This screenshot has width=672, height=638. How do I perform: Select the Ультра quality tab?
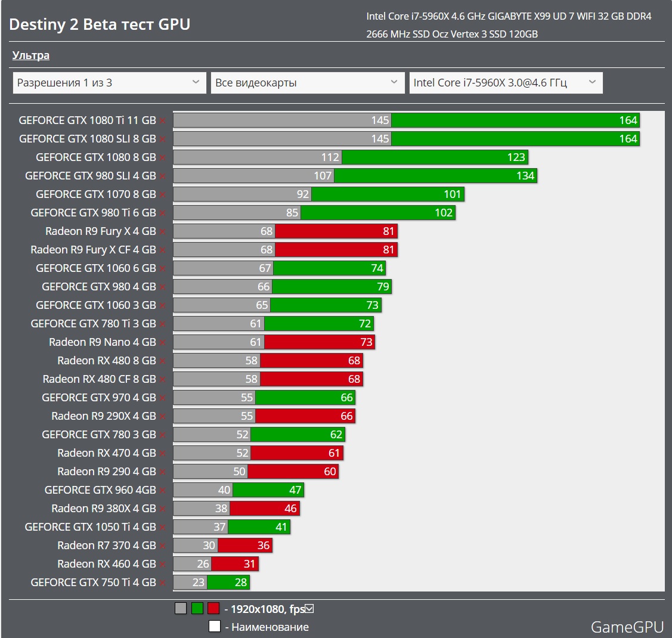31,55
